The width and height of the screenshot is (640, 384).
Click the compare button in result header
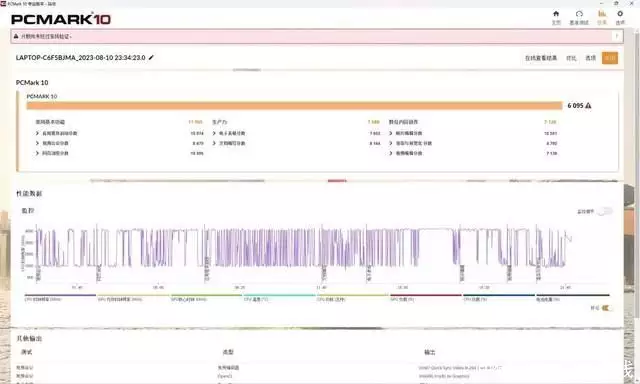tap(571, 58)
